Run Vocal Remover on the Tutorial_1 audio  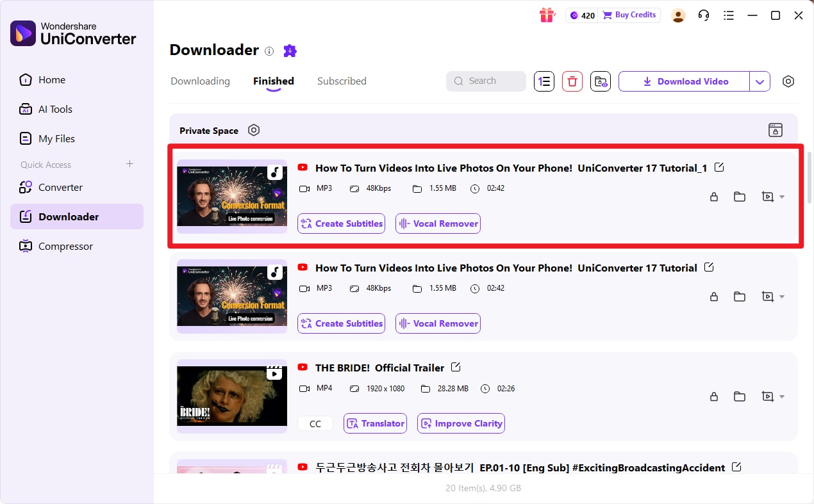(438, 223)
